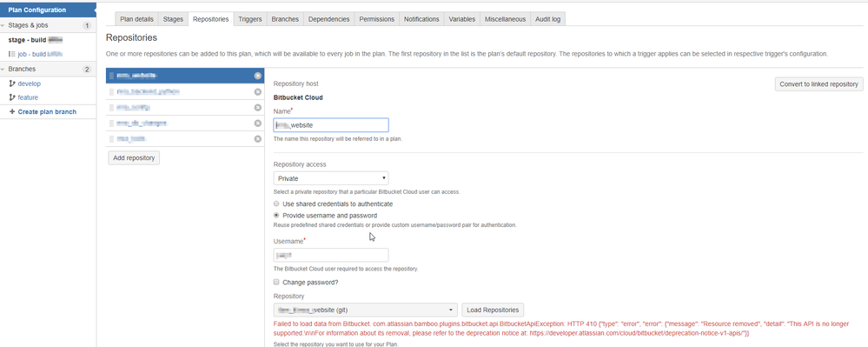Viewport: 868px width, 347px height.
Task: Click the plus icon beside Create plan branch
Action: point(12,111)
